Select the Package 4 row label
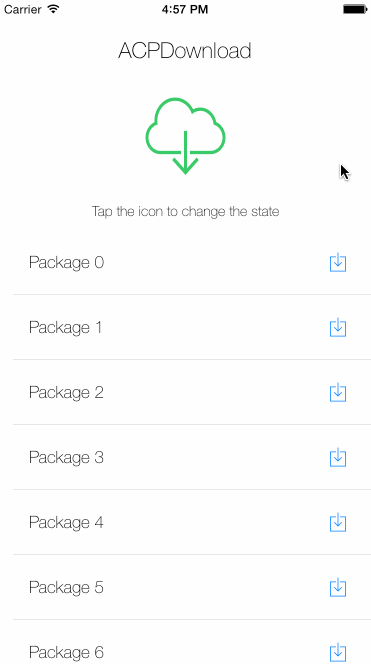371x664 pixels. (66, 523)
